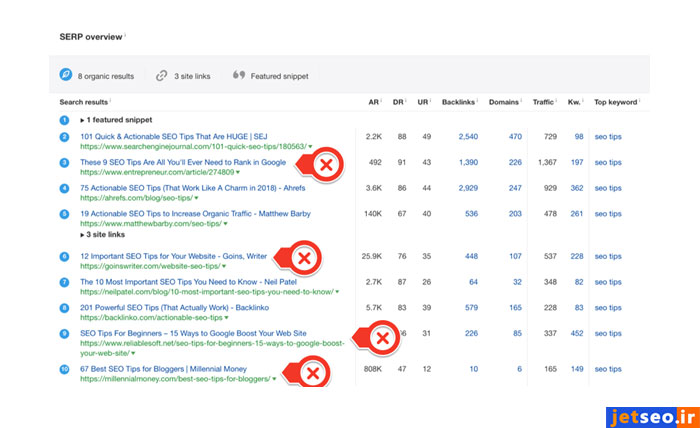
Task: Click the '3 site links' summary label
Action: click(x=192, y=76)
